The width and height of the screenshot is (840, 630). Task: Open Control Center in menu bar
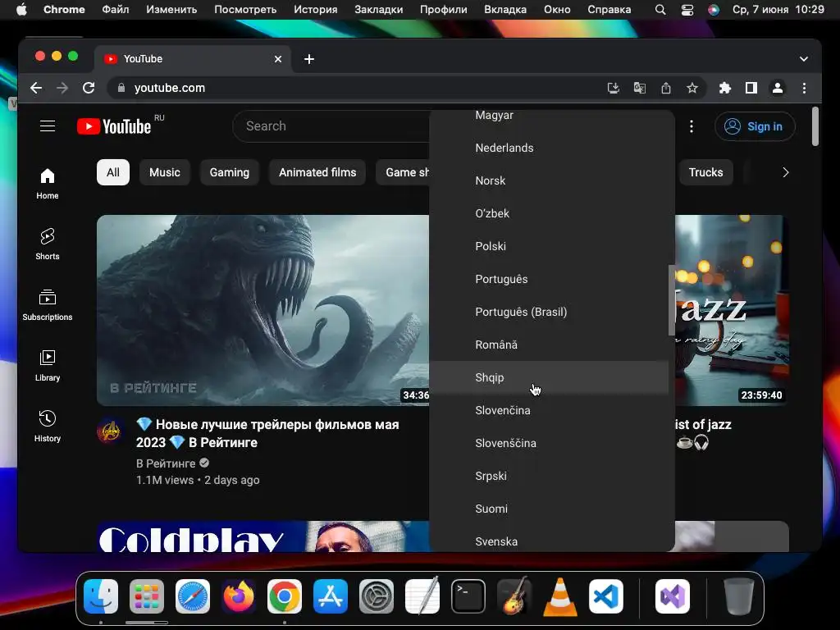coord(687,10)
